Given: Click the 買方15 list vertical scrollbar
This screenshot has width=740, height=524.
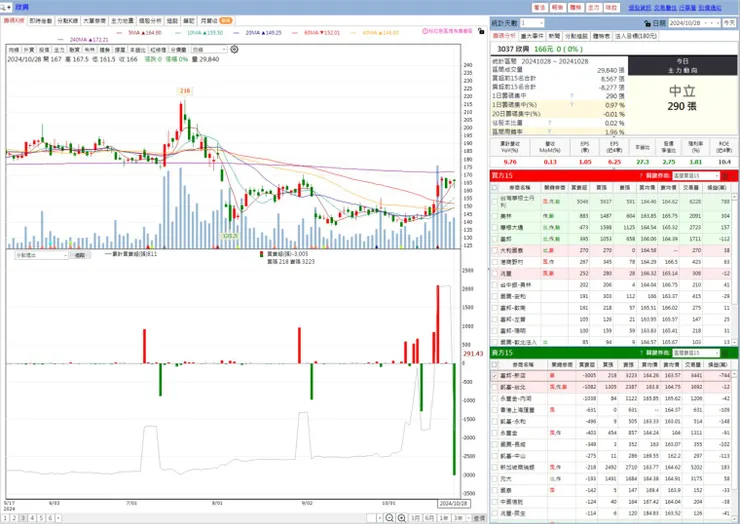Looking at the screenshot, I should (x=734, y=269).
